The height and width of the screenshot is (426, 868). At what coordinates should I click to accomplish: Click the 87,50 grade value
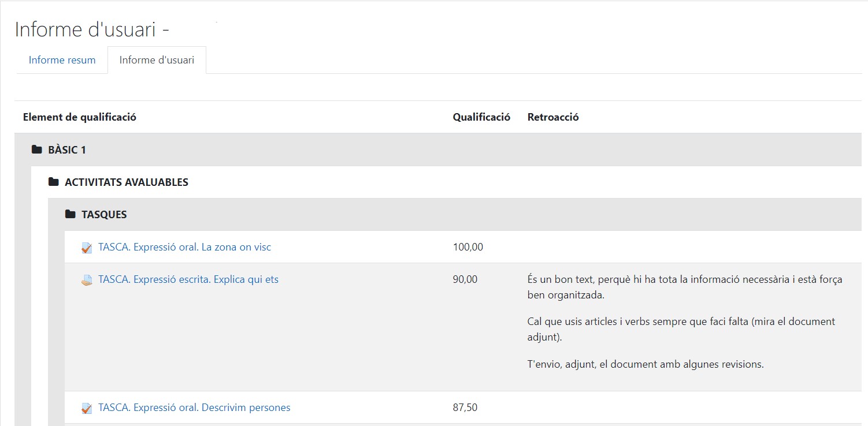pyautogui.click(x=465, y=408)
